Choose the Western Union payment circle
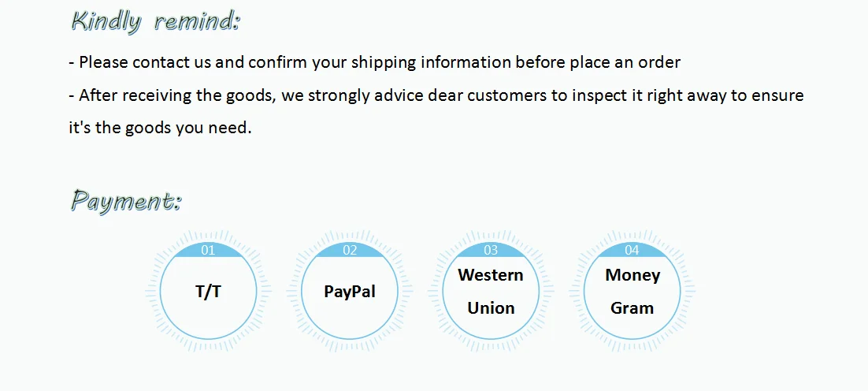Viewport: 868px width, 391px height. coord(491,292)
